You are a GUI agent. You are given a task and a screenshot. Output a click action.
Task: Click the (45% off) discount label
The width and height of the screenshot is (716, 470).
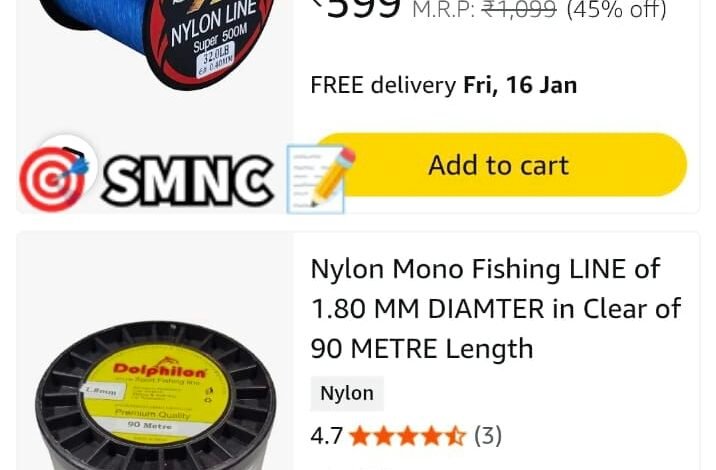point(616,9)
